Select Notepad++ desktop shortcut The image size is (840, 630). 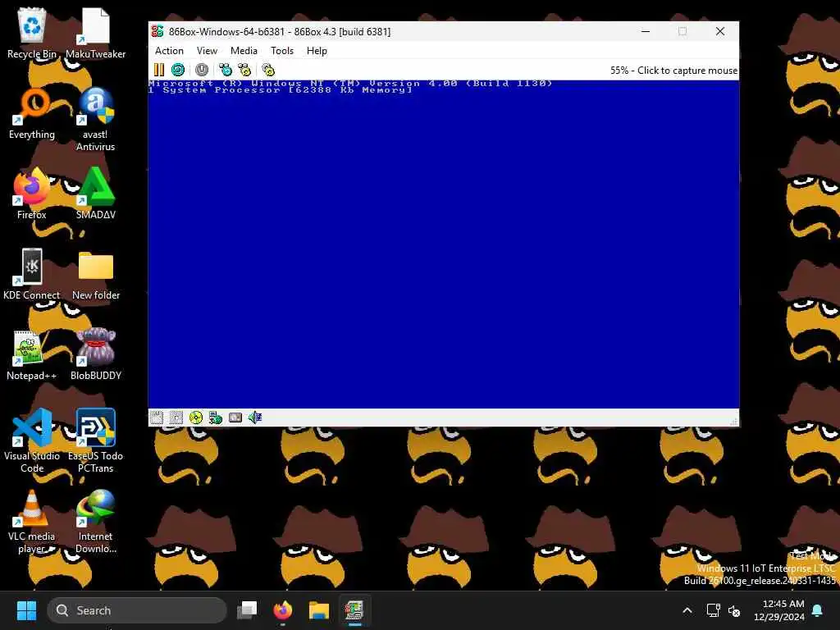32,354
